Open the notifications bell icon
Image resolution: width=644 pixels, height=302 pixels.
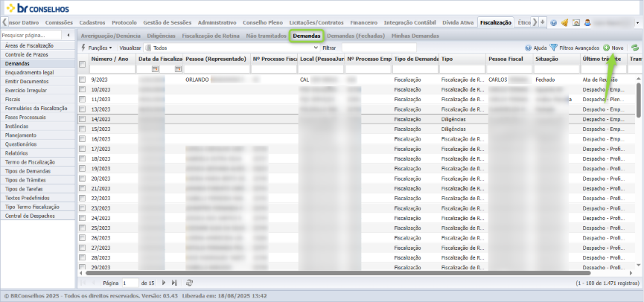(x=564, y=22)
